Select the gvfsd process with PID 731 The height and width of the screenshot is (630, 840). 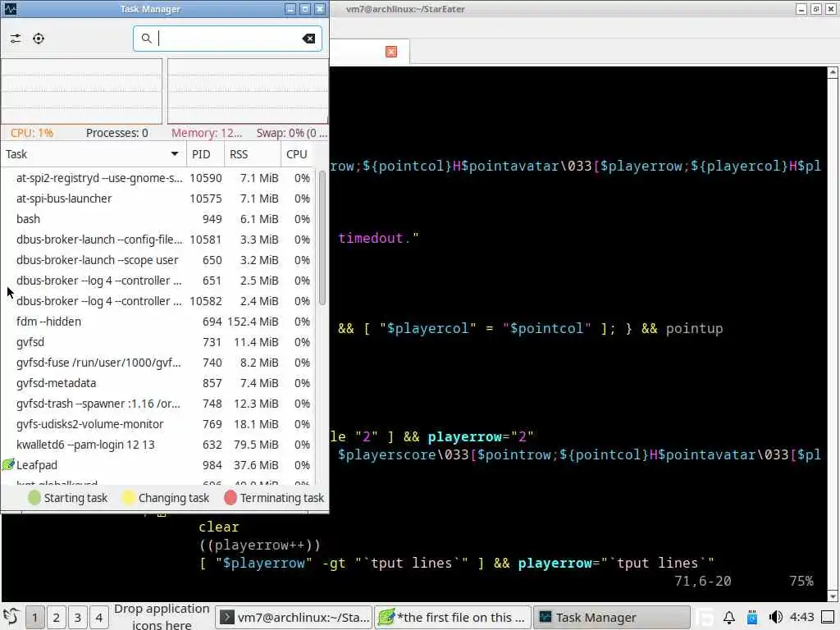pos(158,342)
